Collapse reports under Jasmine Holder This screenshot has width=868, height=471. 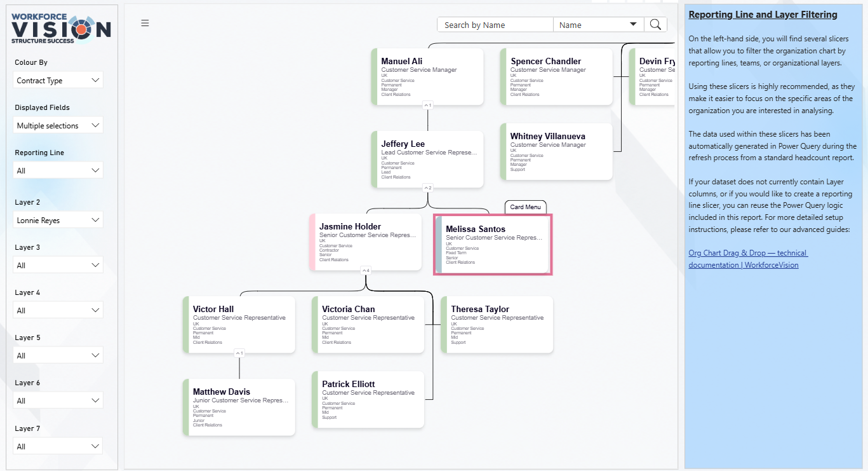(366, 270)
